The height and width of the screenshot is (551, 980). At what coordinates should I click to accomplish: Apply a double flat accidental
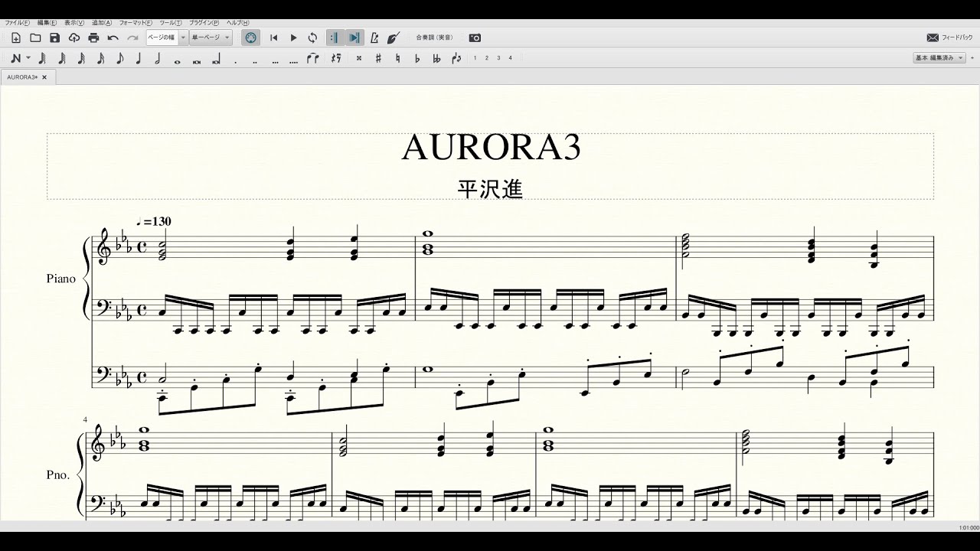point(436,58)
